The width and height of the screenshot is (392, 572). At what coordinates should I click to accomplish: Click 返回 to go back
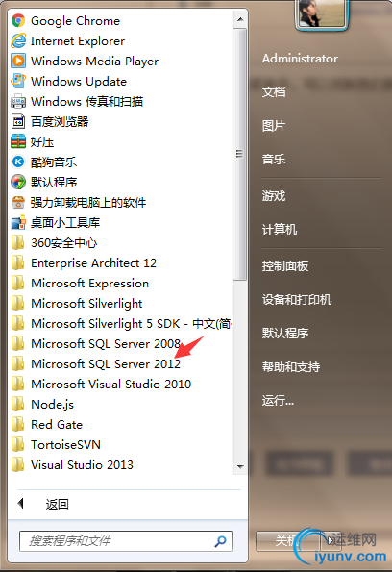58,504
